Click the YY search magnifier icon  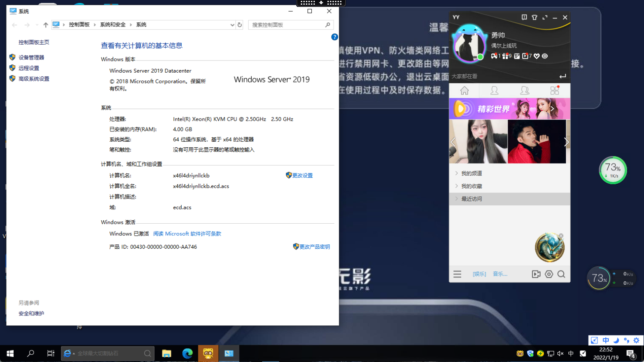coord(561,274)
